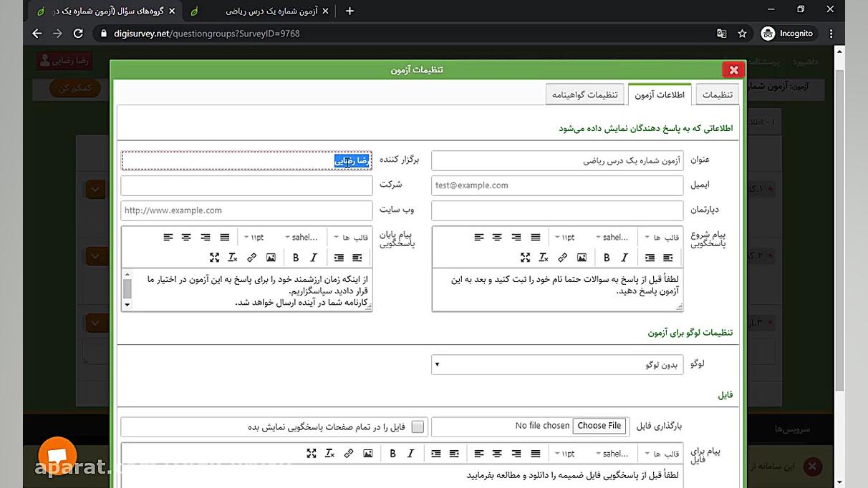Align left in start message editor
868x488 pixels.
[x=478, y=238]
